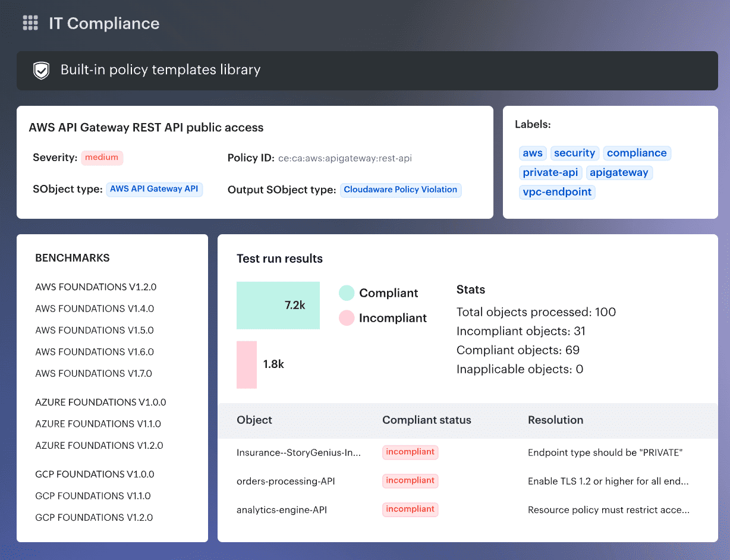Viewport: 730px width, 560px height.
Task: Select the Insurance--StoryGenius-In... object row
Action: click(x=299, y=452)
